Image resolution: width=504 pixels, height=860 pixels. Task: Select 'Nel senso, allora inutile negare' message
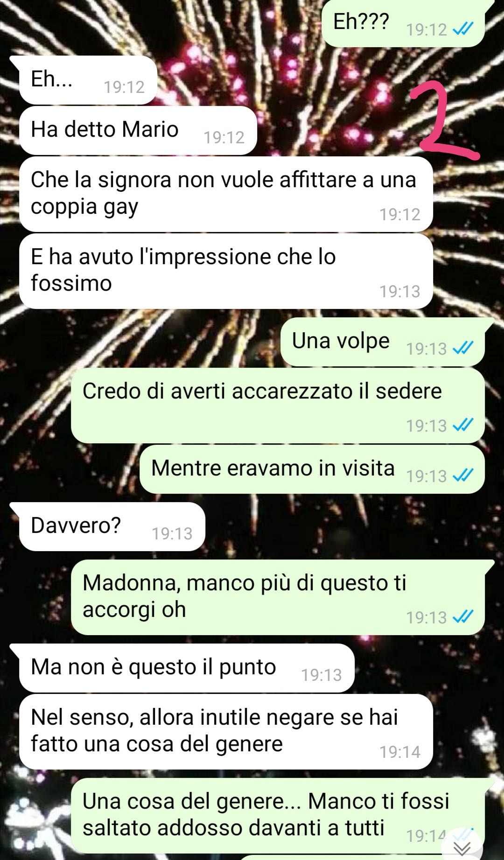[226, 732]
